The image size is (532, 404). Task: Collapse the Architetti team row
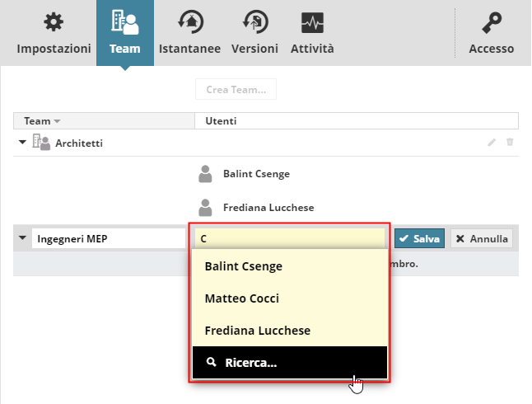coord(21,143)
